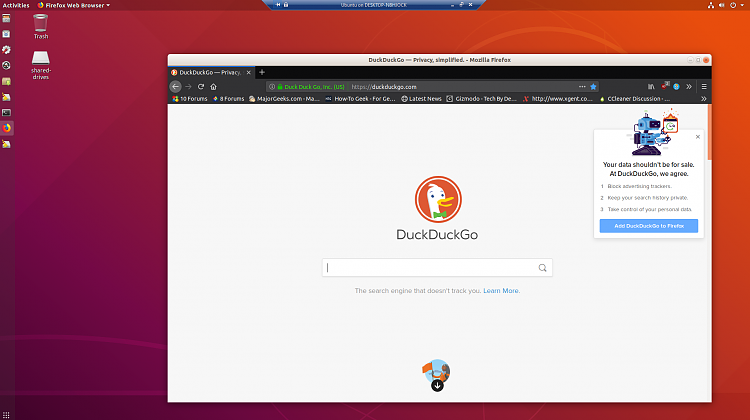Image resolution: width=750 pixels, height=420 pixels.
Task: Click 'Block advertising trackers.' text
Action: pos(640,186)
